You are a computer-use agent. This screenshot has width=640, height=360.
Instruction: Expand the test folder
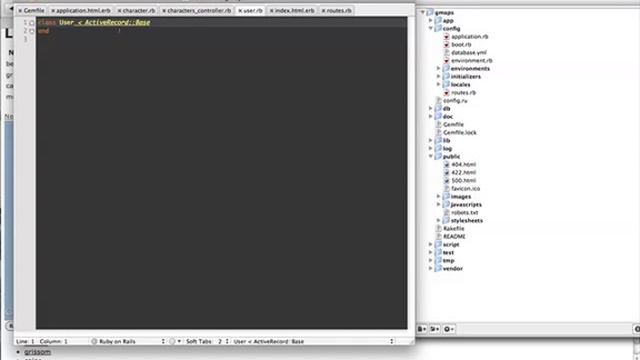tap(431, 252)
